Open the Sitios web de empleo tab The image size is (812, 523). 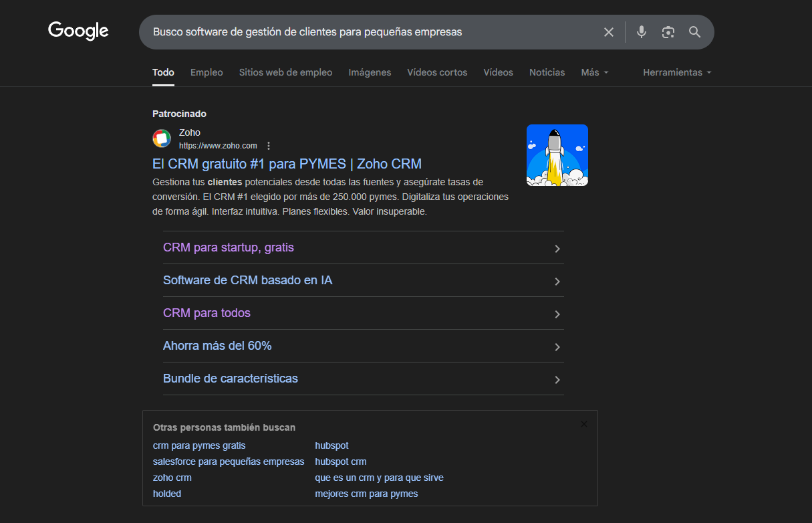[x=285, y=72]
